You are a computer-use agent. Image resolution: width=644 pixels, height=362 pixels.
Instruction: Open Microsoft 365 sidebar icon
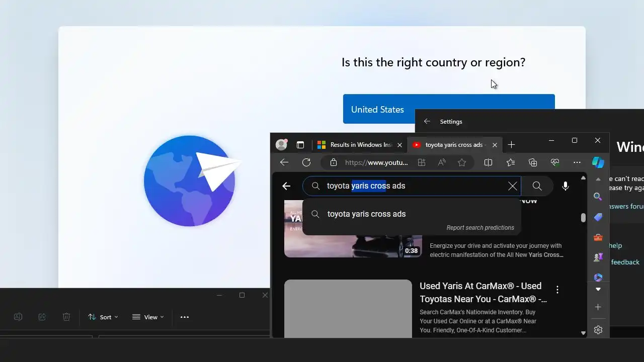(x=598, y=277)
